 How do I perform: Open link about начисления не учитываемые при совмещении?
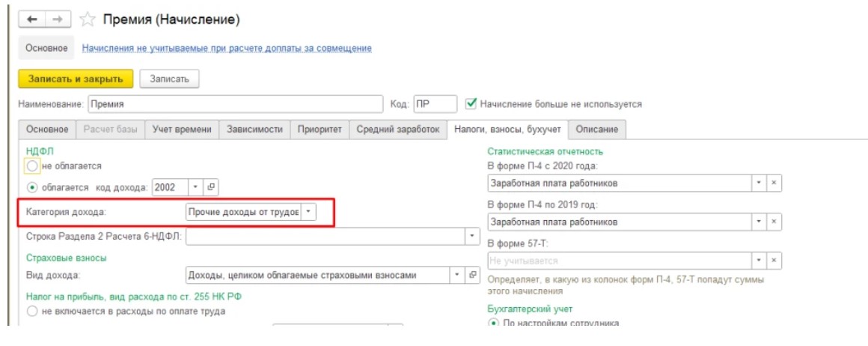[227, 49]
